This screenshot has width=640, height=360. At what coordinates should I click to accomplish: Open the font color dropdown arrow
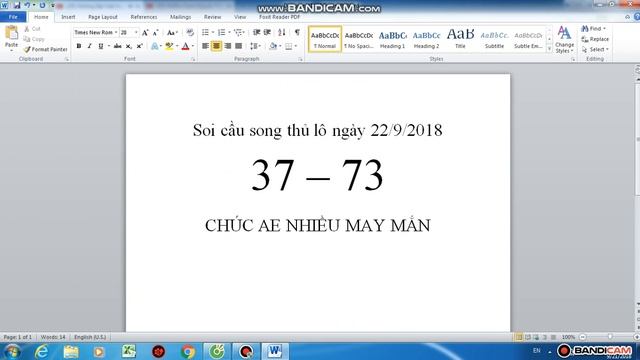coord(193,46)
